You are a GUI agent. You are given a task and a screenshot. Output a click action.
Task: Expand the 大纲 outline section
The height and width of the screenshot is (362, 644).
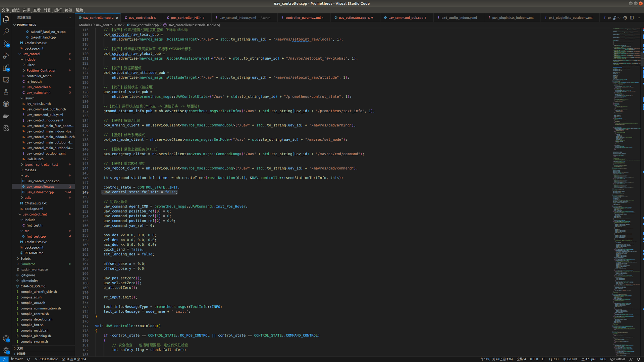(43, 348)
